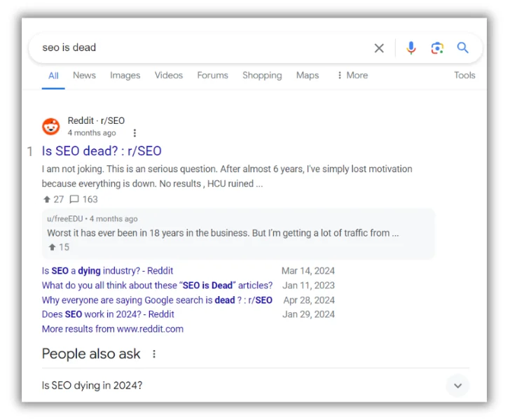Click the 'Is SEO dying in 2024?' question text
Viewport: 510px width, 420px height.
pyautogui.click(x=92, y=386)
